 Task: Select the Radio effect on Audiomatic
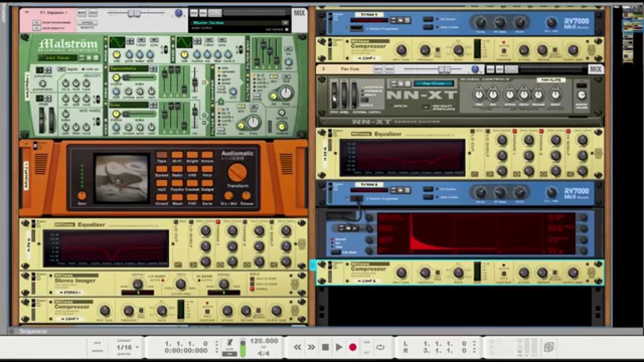177,169
